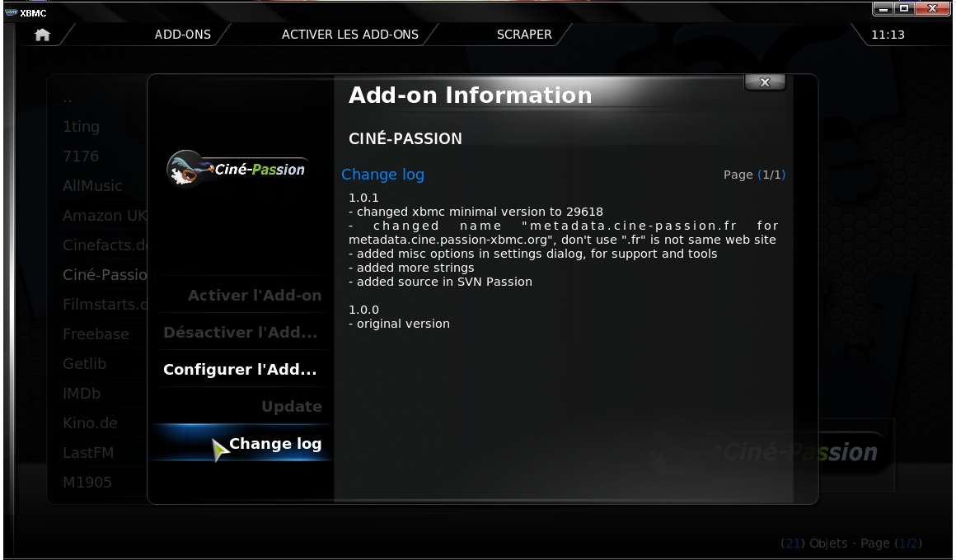The height and width of the screenshot is (560, 956).
Task: Choose M1905 scraper
Action: click(x=87, y=483)
